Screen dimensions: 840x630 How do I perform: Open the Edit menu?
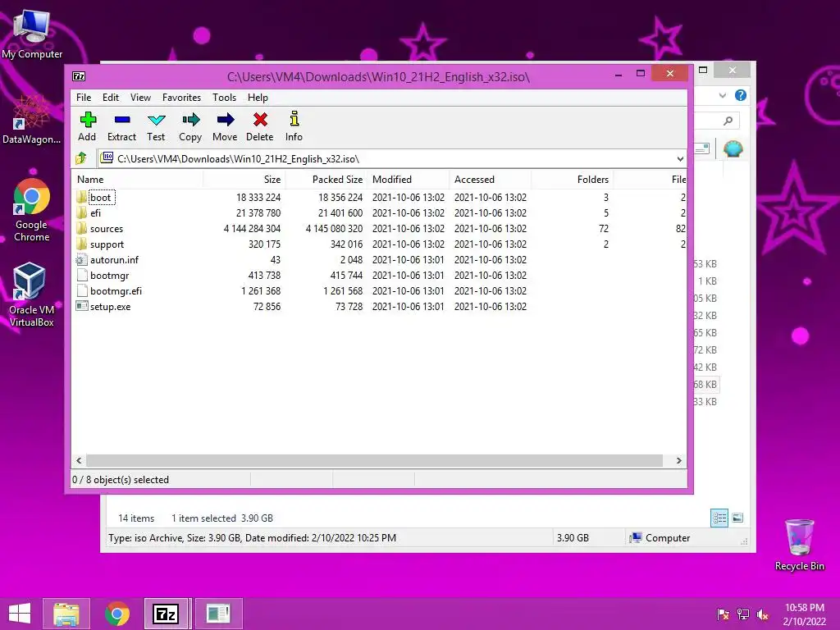click(x=111, y=98)
